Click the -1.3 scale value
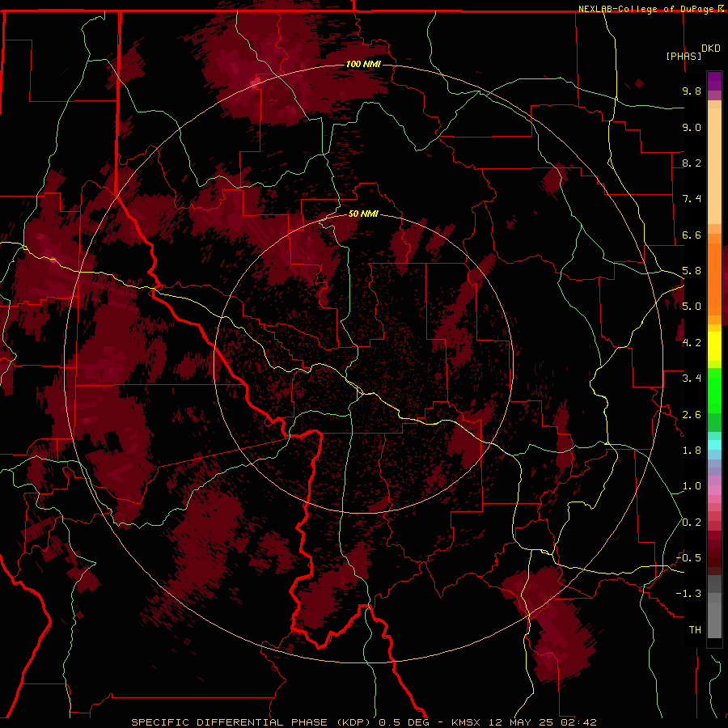Viewport: 728px width, 728px height. [x=688, y=594]
